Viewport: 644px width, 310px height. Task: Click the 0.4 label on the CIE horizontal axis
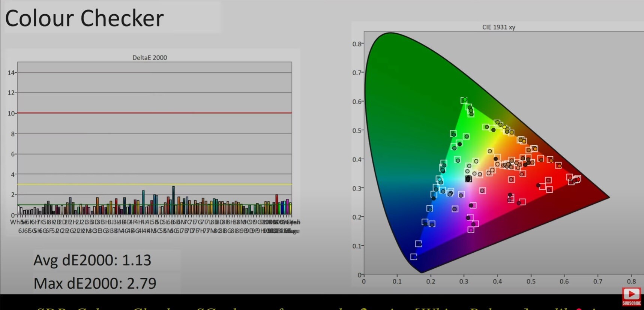tap(497, 282)
